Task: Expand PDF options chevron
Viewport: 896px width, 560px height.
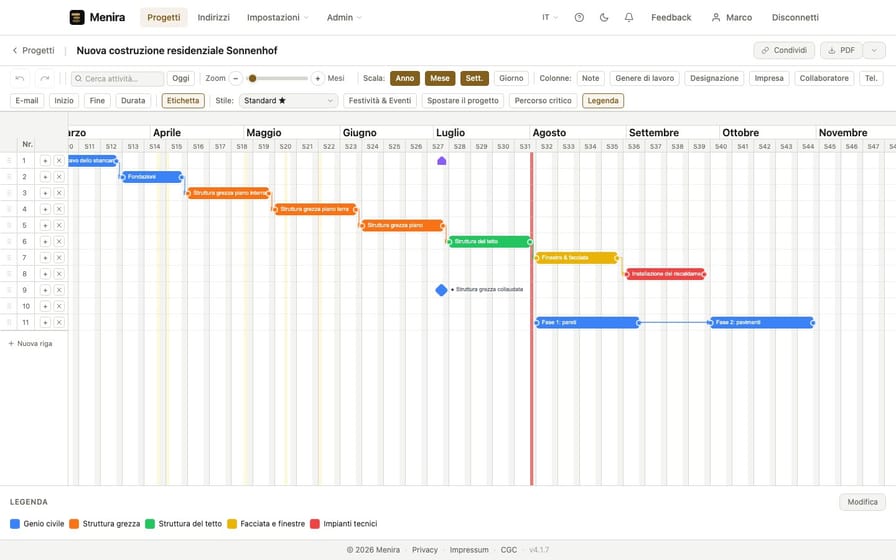Action: 874,50
